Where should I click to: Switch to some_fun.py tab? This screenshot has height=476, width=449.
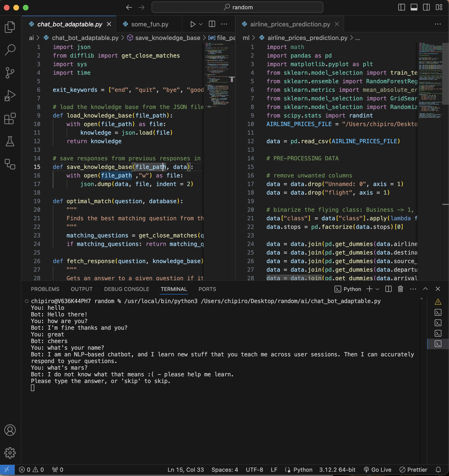coord(149,24)
